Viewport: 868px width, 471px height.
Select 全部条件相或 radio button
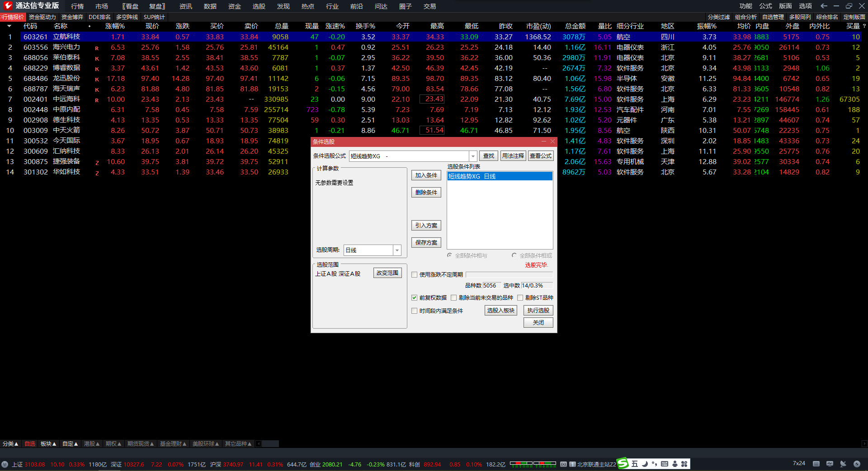coord(514,255)
